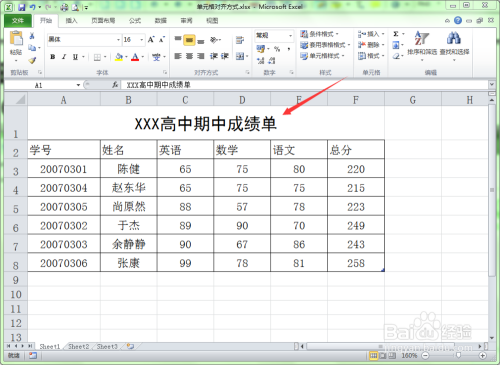Image resolution: width=500 pixels, height=365 pixels.
Task: Switch to the Insert (插入) ribbon tab
Action: [71, 21]
